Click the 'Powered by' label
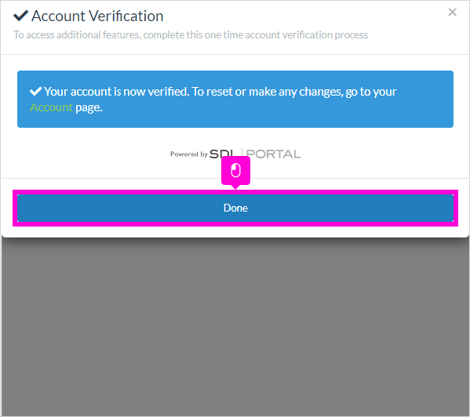Viewport: 470px width, 417px height. (189, 154)
